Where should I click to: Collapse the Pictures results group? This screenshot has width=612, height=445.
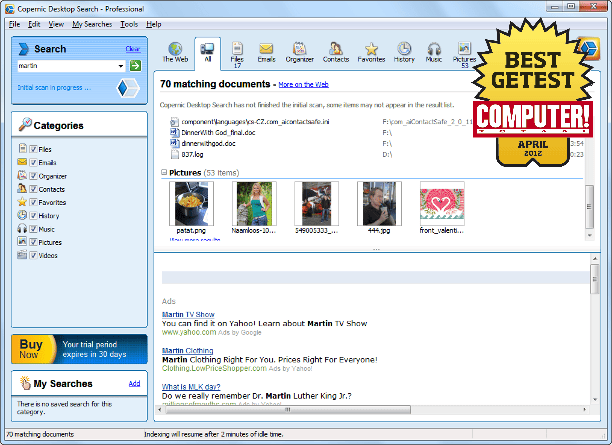coord(164,172)
